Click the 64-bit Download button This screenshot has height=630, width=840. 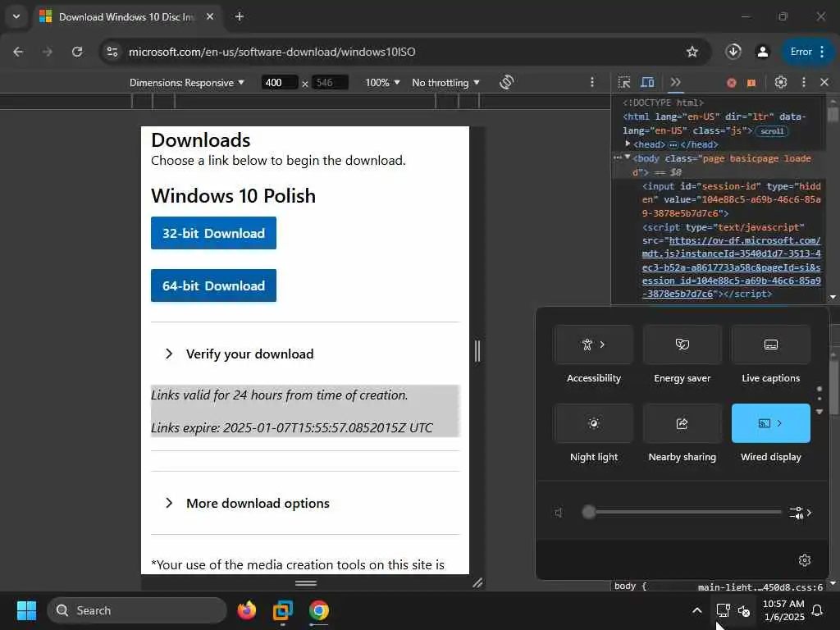(x=214, y=285)
